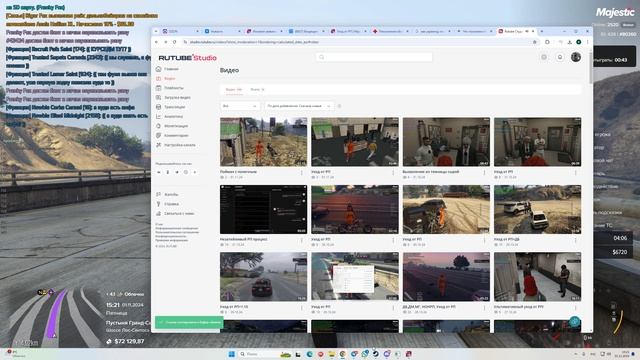Open the Chrome three-dot menu
Image resolution: width=640 pixels, height=360 pixels.
point(588,42)
